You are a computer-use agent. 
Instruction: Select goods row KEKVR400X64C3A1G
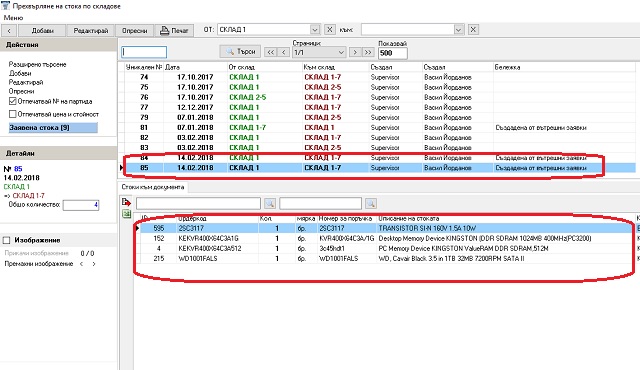tap(385, 238)
